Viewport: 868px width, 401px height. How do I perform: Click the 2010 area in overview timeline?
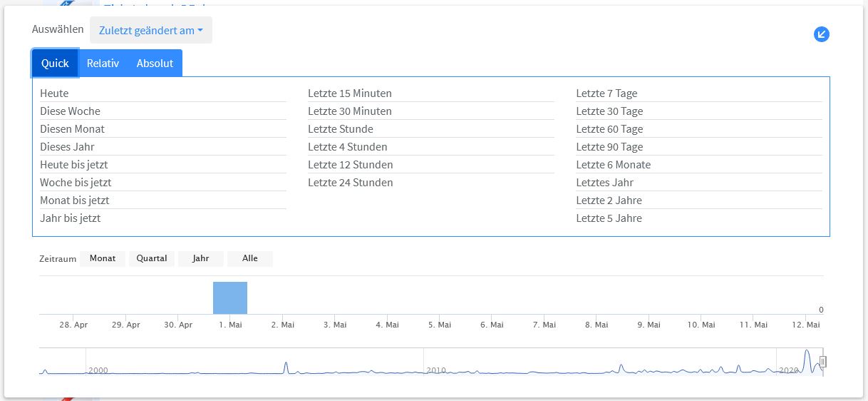click(436, 370)
